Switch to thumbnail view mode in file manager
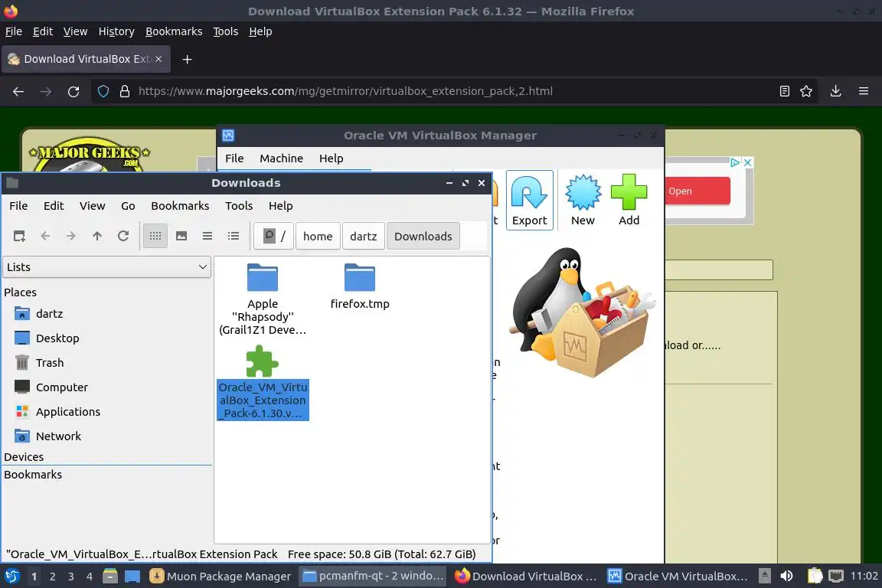Image resolution: width=882 pixels, height=588 pixels. (x=181, y=237)
